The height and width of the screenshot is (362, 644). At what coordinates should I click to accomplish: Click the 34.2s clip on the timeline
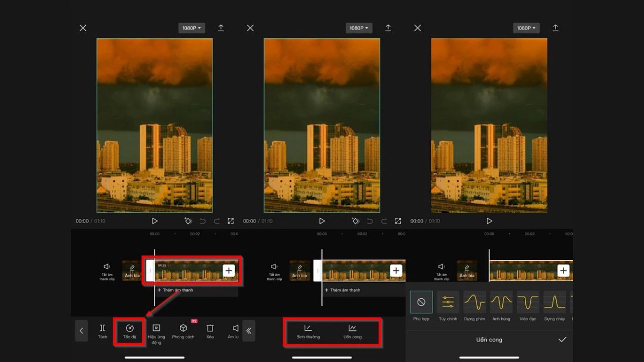click(x=188, y=271)
